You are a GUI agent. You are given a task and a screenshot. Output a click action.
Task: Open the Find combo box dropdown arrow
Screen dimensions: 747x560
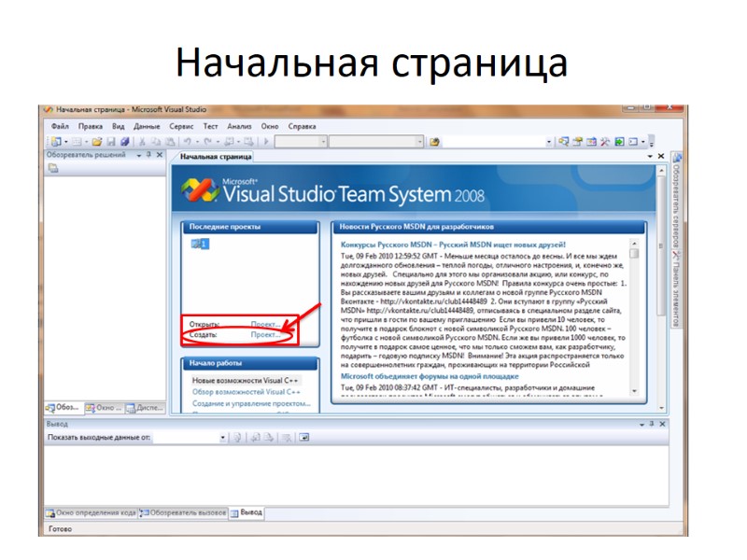(548, 142)
